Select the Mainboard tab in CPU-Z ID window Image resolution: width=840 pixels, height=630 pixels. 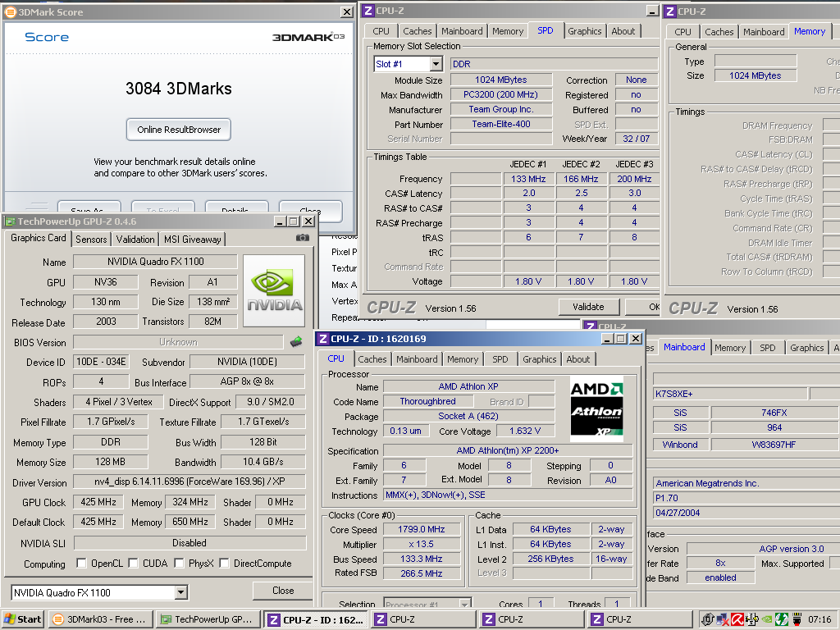(417, 359)
